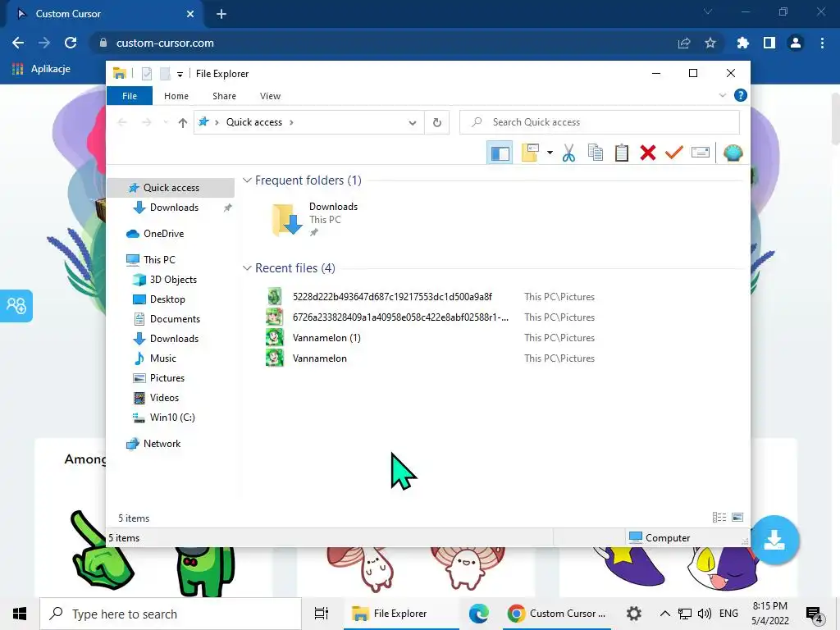Collapse the Frequent folders group
This screenshot has width=840, height=630.
point(247,180)
